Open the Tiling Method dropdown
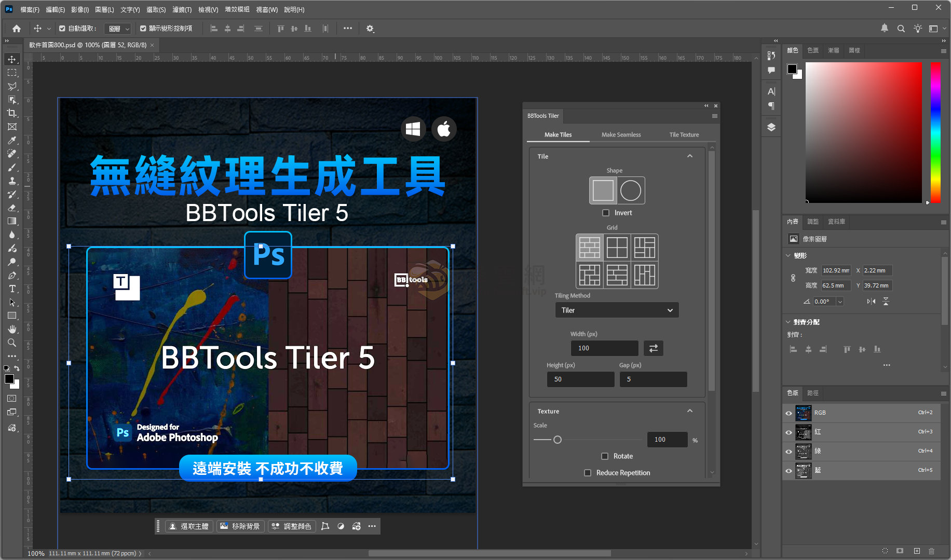 [x=617, y=310]
